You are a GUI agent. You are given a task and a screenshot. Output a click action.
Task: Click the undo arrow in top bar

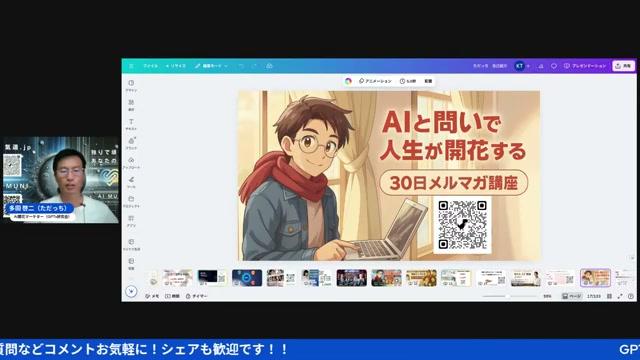pos(241,66)
